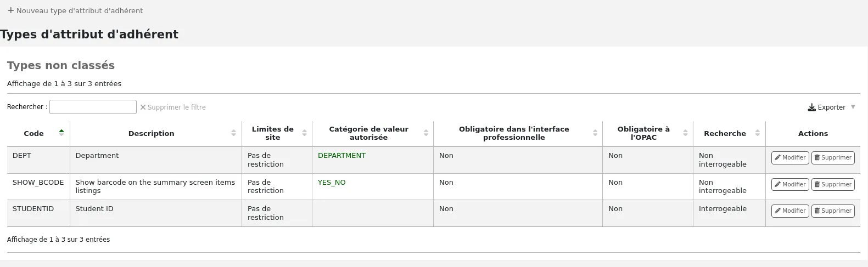868x267 pixels.
Task: Click the Show barcode on summary description
Action: 156,186
